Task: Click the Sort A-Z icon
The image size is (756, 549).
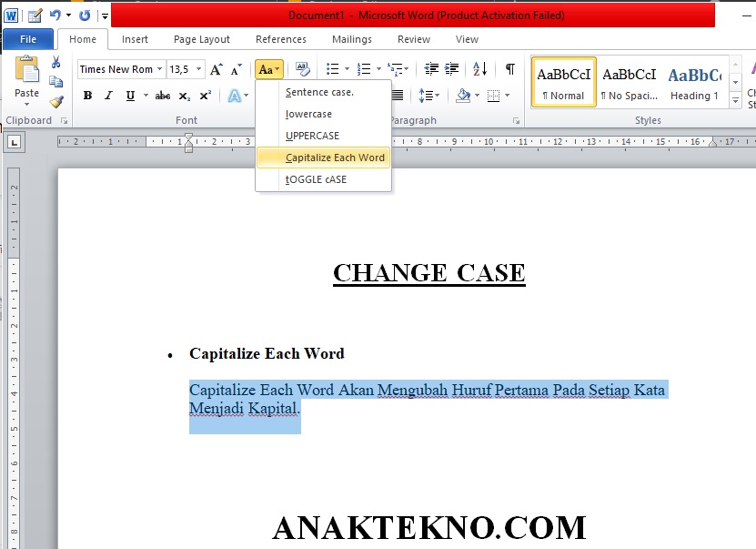Action: pyautogui.click(x=479, y=69)
